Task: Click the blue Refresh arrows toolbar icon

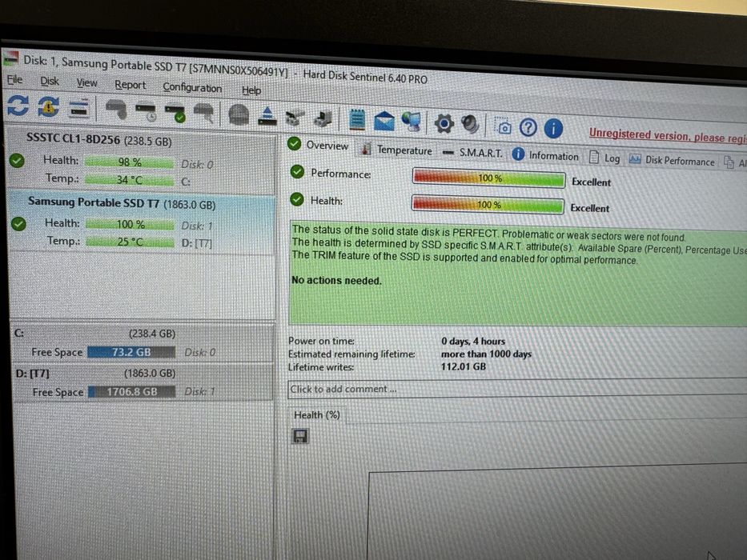Action: [18, 106]
